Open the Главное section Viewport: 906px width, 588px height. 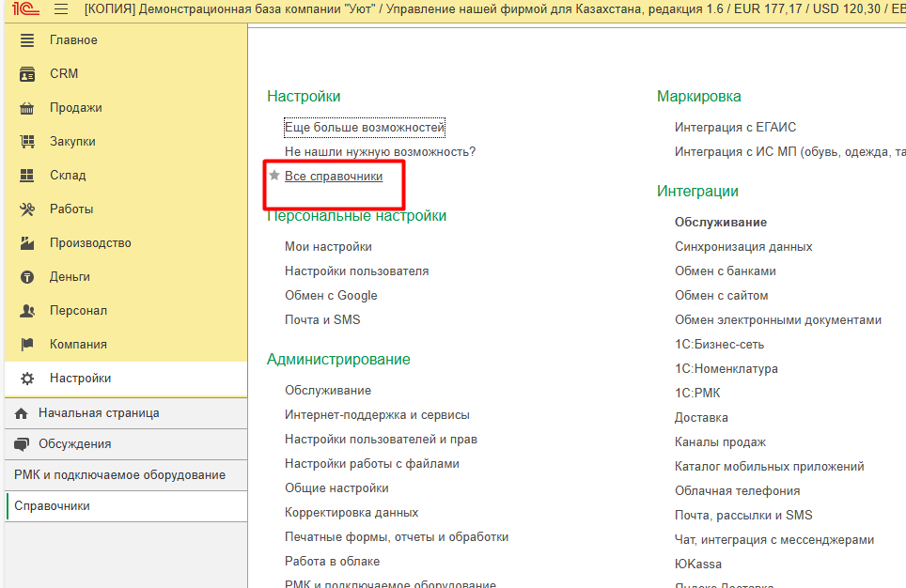pos(73,40)
